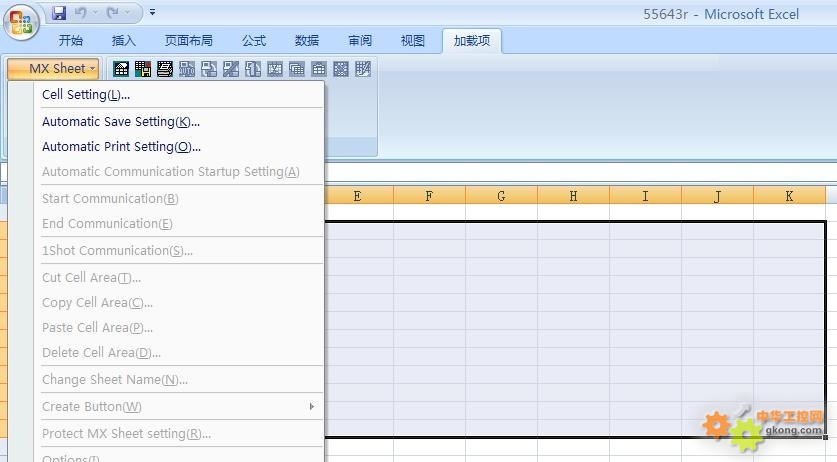Click the Paste Cell Area toolbar icon
The height and width of the screenshot is (462, 837).
click(319, 69)
